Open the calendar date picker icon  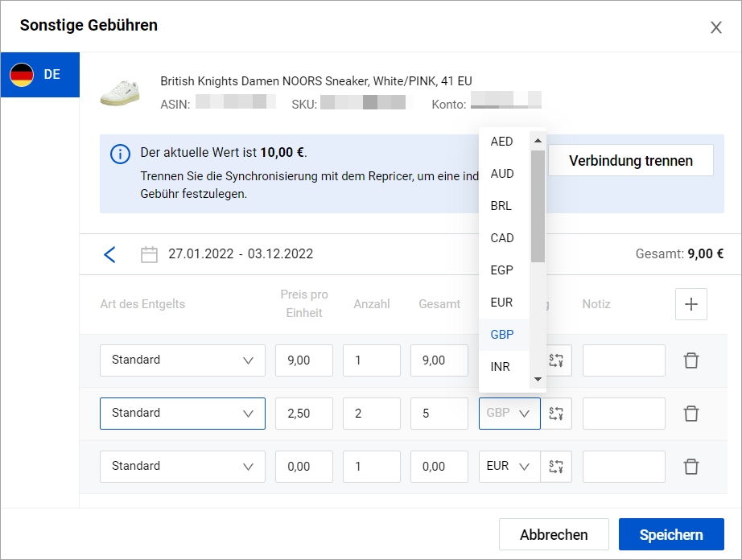(149, 254)
